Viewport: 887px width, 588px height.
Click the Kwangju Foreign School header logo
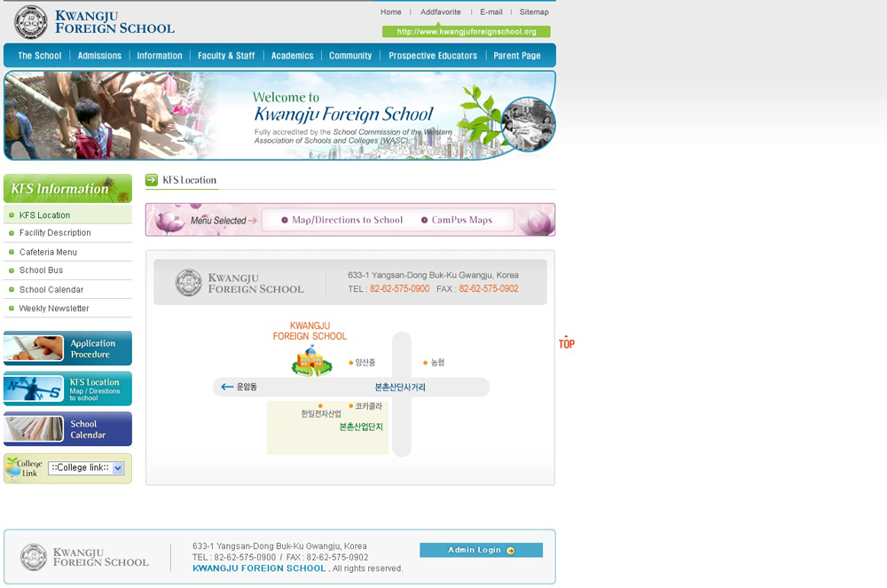(95, 22)
